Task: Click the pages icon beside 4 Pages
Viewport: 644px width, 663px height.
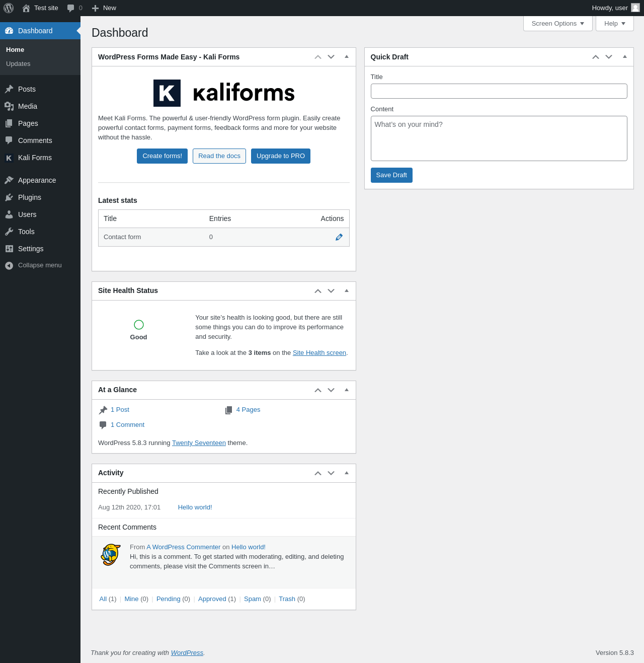Action: (229, 410)
